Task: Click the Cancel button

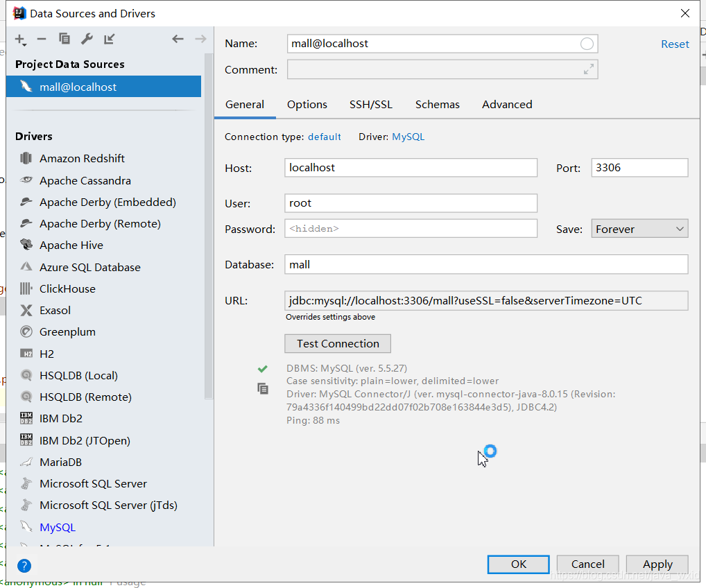Action: [587, 564]
